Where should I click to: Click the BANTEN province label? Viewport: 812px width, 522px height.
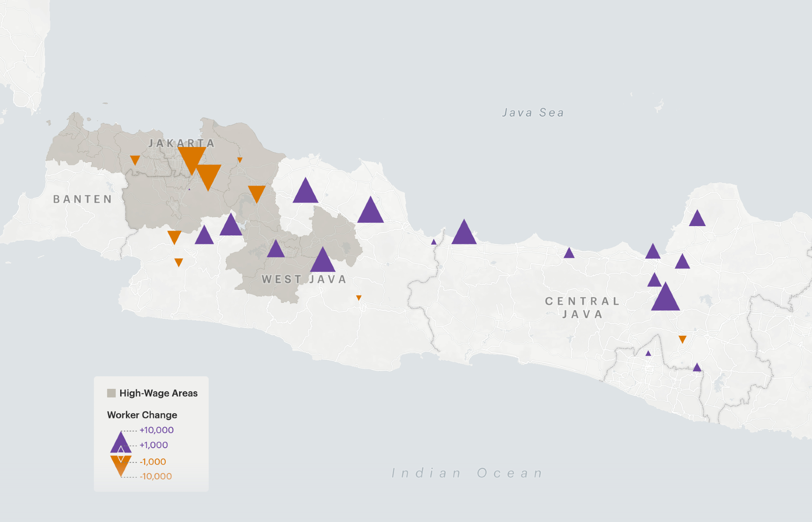(83, 199)
